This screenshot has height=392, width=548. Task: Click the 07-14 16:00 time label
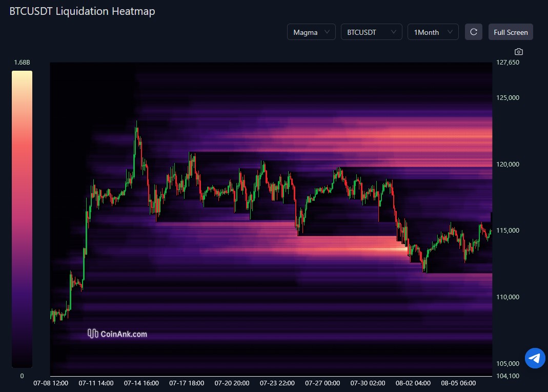pyautogui.click(x=141, y=383)
